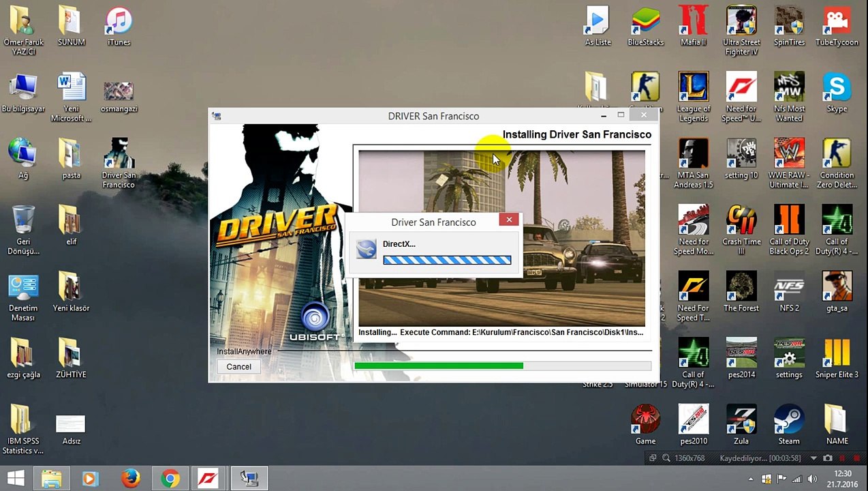Show hidden system tray icons
The height and width of the screenshot is (491, 868).
pyautogui.click(x=751, y=479)
